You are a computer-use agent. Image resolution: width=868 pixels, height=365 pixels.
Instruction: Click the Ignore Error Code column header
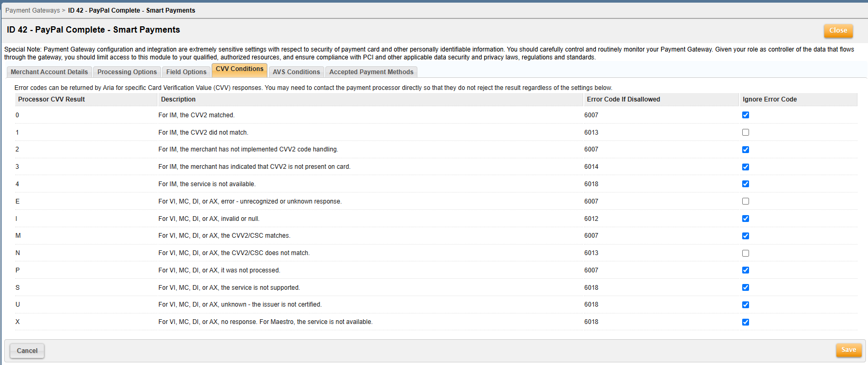tap(770, 99)
